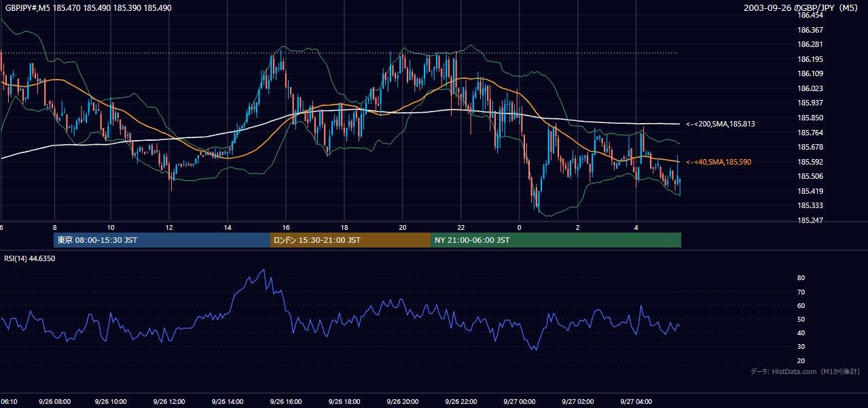Click price level 186.195 on the axis

click(x=810, y=59)
